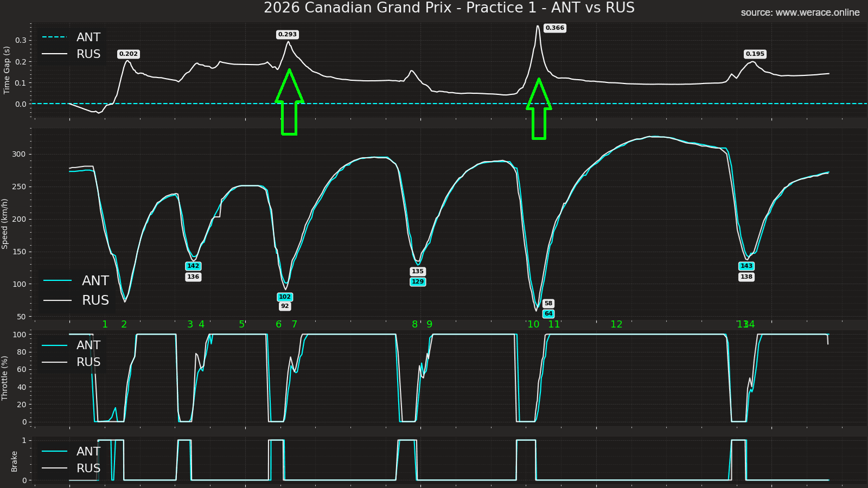Click the 'Time Gap (s)' axis label
Image resolution: width=868 pixels, height=488 pixels.
pyautogui.click(x=7, y=70)
